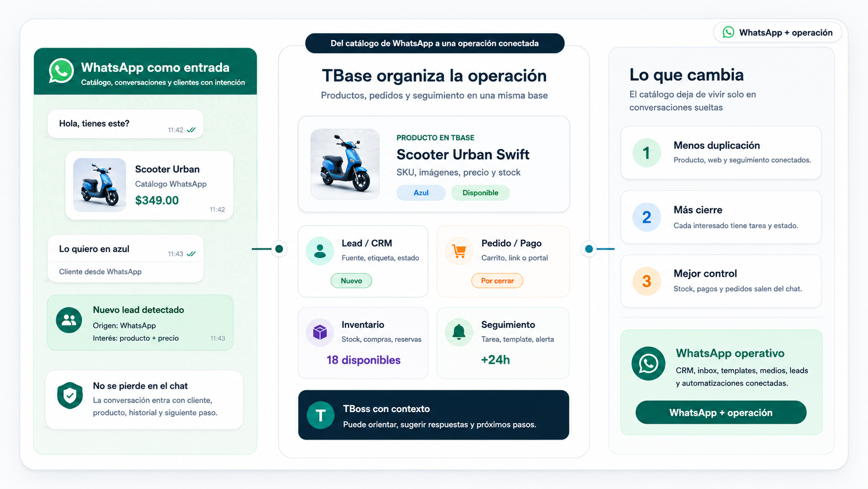This screenshot has width=868, height=489.
Task: Click the round T icon for TBoss
Action: click(321, 415)
